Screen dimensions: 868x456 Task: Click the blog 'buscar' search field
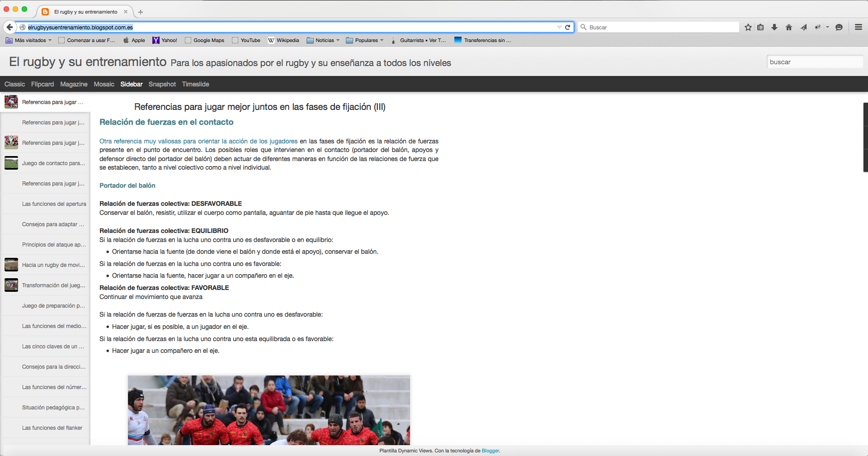[x=814, y=62]
